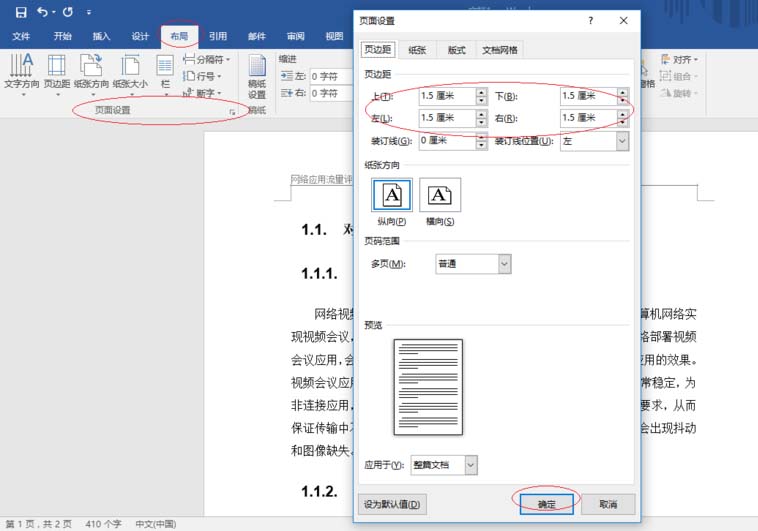The height and width of the screenshot is (531, 758).
Task: Open the 文件 menu tab
Action: [21, 36]
